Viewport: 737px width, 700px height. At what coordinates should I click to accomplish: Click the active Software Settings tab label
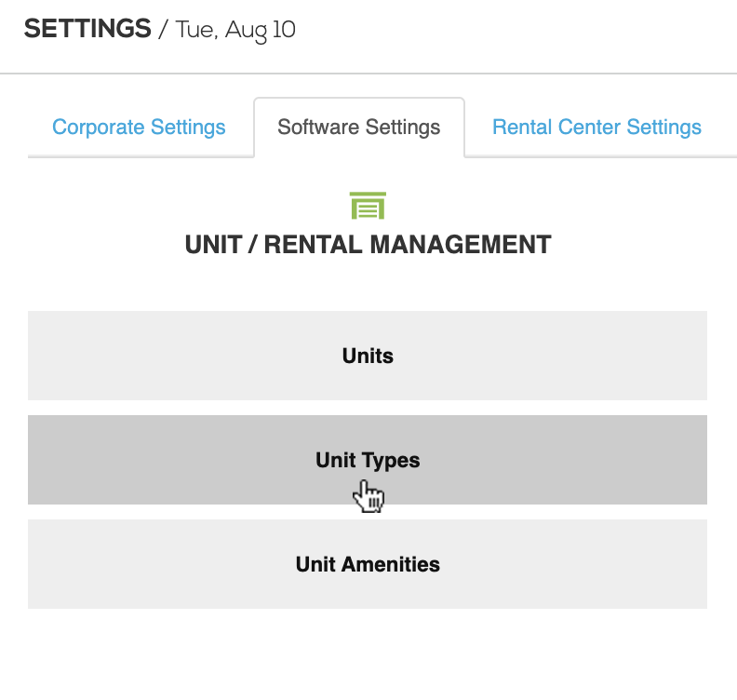click(359, 128)
